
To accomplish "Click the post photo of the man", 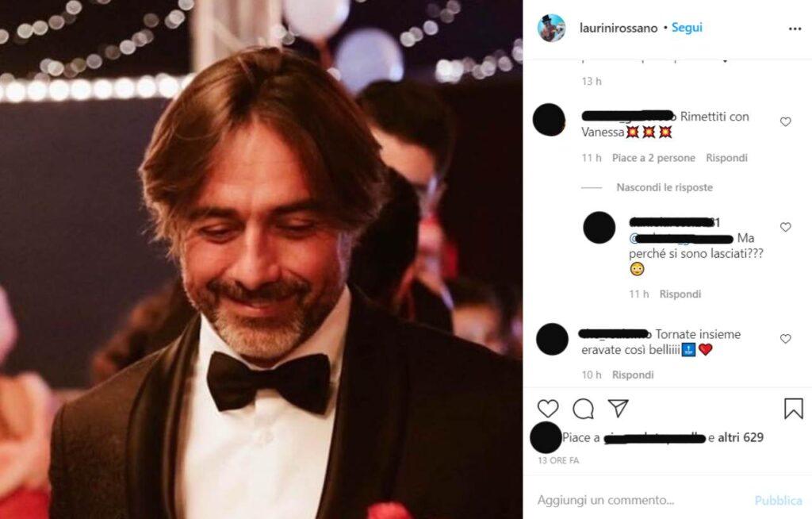I will [261, 259].
